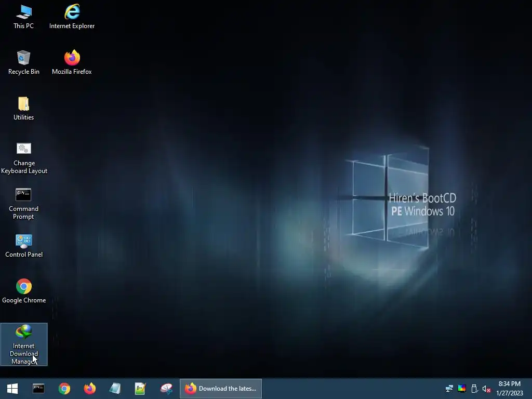Open the This PC desktop icon

(24, 17)
